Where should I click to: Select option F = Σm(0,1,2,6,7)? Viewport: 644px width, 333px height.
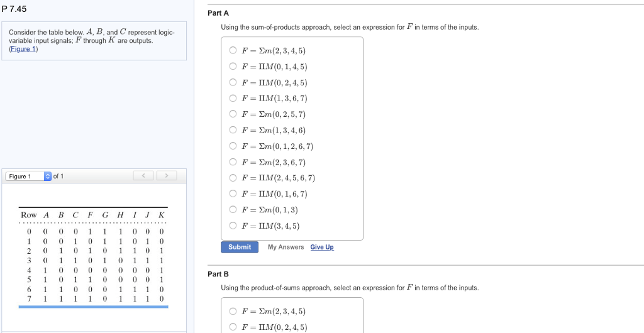pos(233,146)
